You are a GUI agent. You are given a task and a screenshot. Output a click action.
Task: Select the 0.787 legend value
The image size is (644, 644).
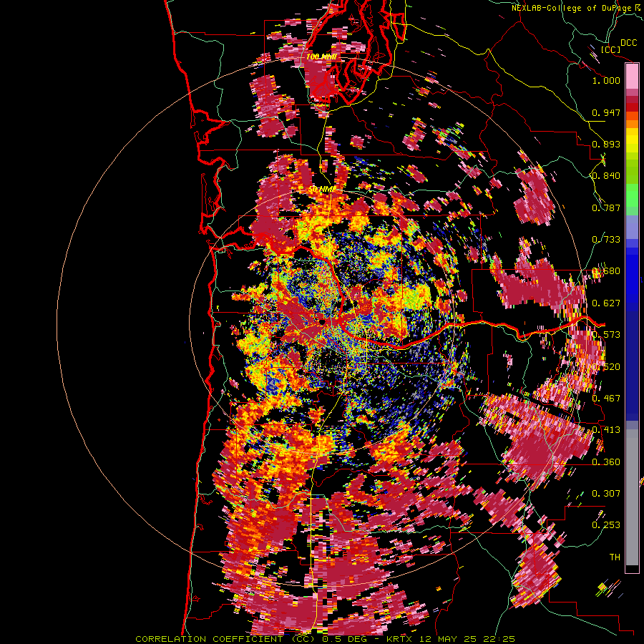click(x=606, y=208)
